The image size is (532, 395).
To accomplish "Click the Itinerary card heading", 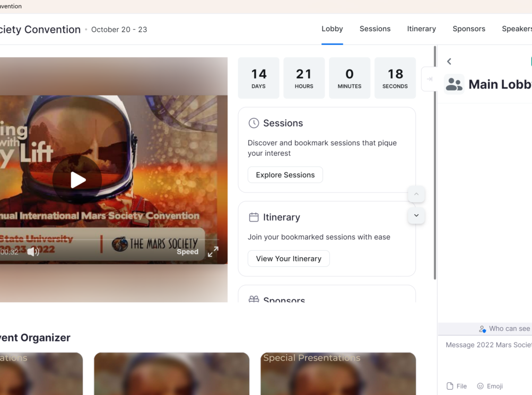I will pyautogui.click(x=282, y=217).
